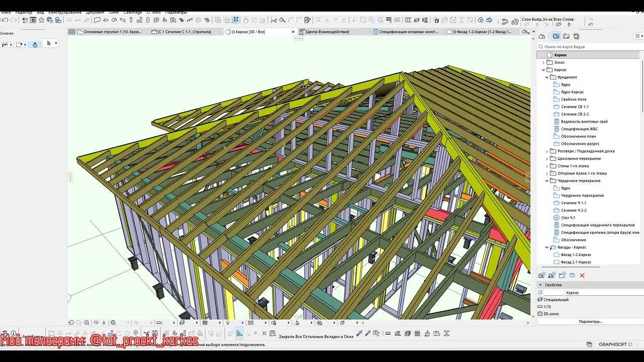Select Фасад 1-2-Каркас view in tree
Viewport: 644px width, 362px height.
576,255
